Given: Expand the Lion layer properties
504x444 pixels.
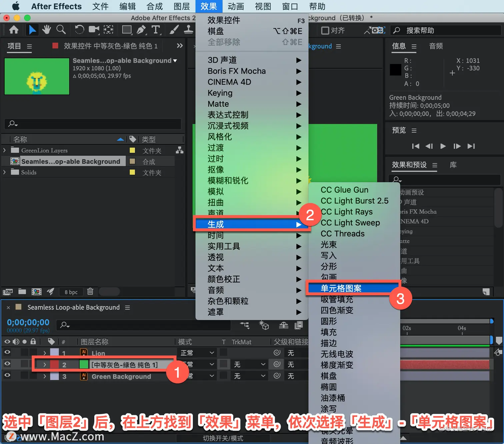Looking at the screenshot, I should [45, 353].
